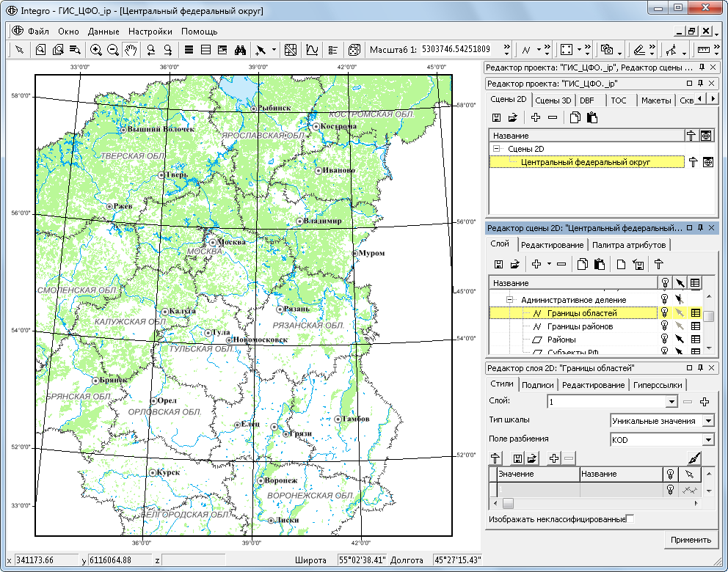
Task: Open the Слой dropdown in layer editor
Action: tap(671, 402)
